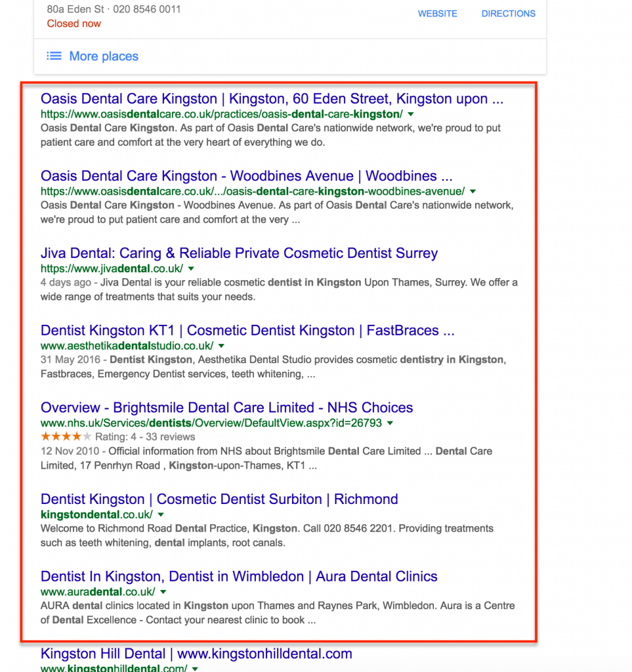Image resolution: width=632 pixels, height=672 pixels.
Task: Click the WEBSITE button
Action: click(438, 14)
